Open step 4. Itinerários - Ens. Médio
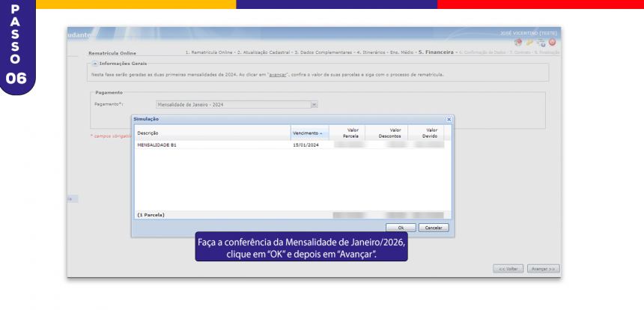The height and width of the screenshot is (310, 644). click(385, 52)
